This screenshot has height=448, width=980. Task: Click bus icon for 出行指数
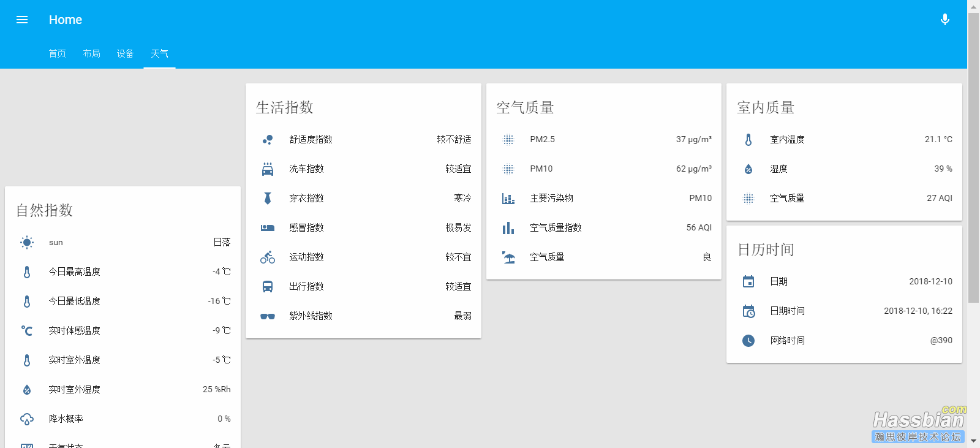coord(268,287)
